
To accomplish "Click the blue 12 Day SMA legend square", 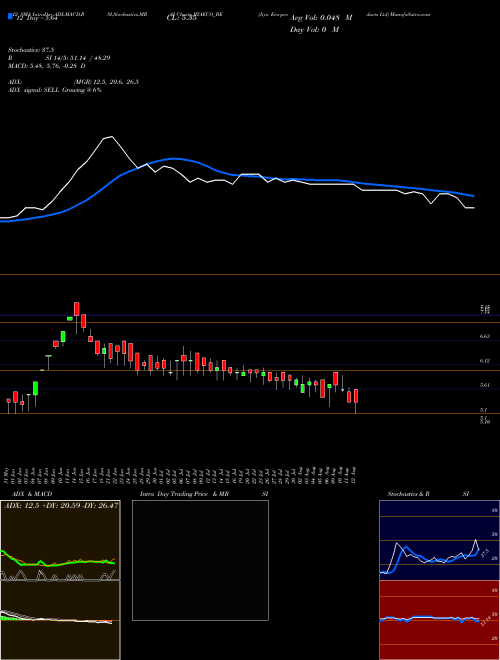I will click(10, 17).
